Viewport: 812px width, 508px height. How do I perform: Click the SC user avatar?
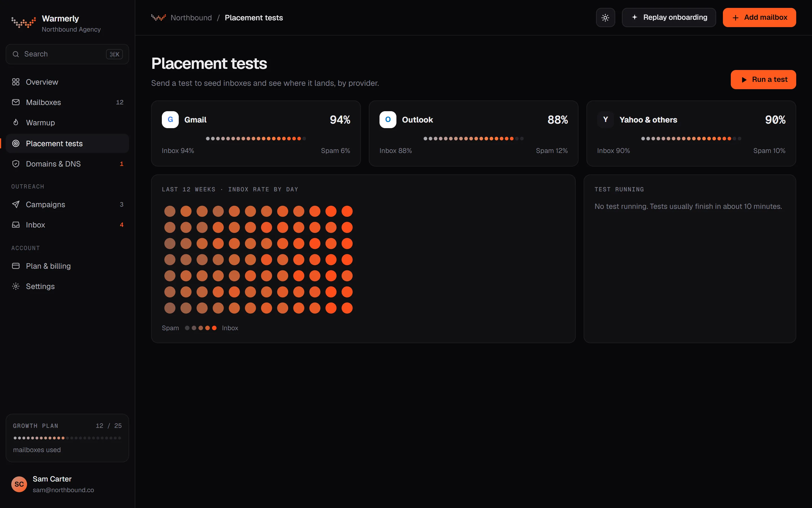point(19,484)
